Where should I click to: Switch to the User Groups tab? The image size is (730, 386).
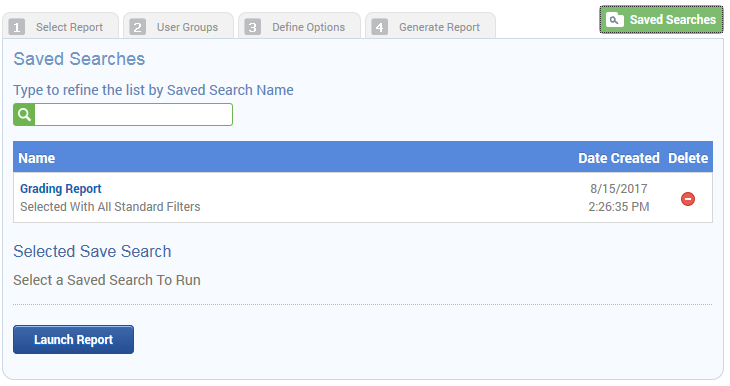178,26
